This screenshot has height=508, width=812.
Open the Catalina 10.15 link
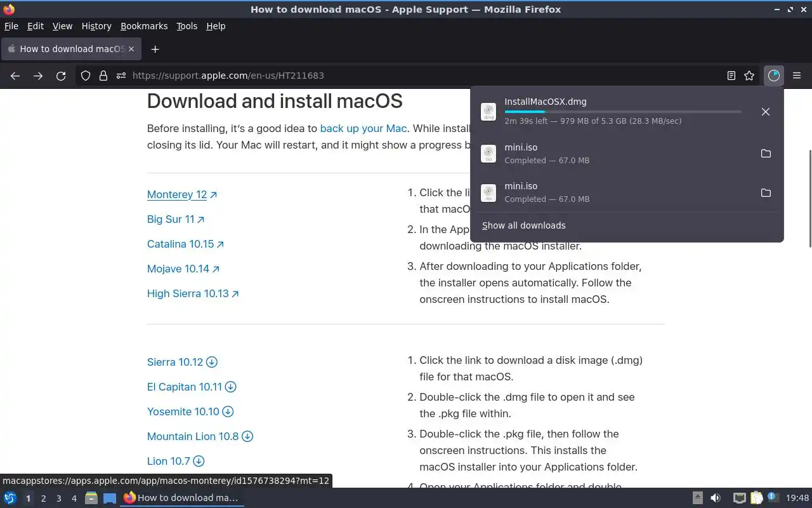click(185, 244)
